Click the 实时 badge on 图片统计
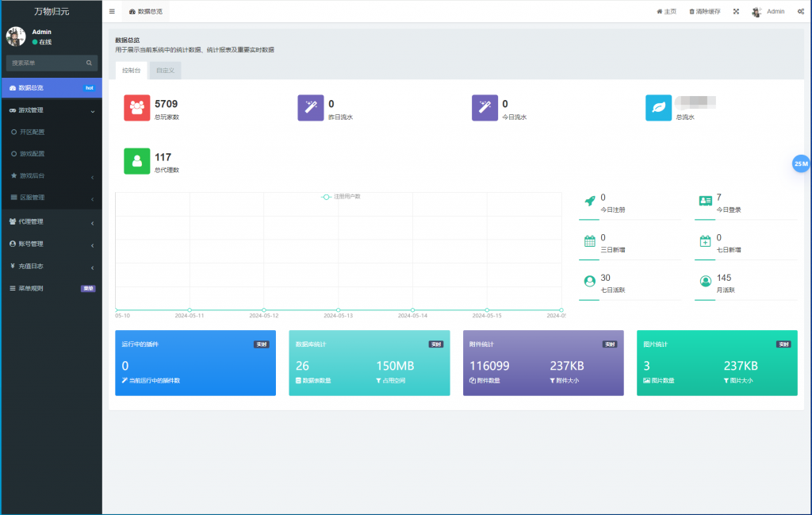 [783, 344]
